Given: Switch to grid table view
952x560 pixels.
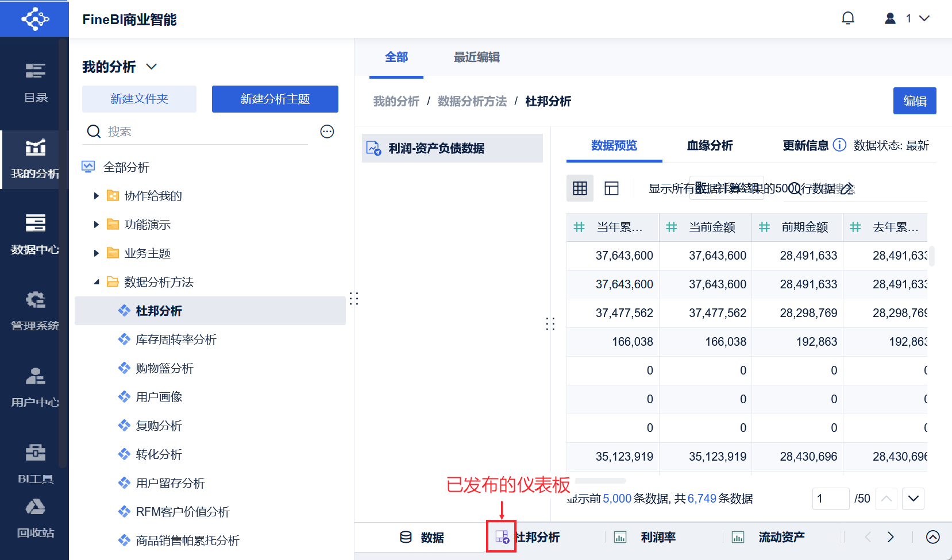Looking at the screenshot, I should (580, 188).
